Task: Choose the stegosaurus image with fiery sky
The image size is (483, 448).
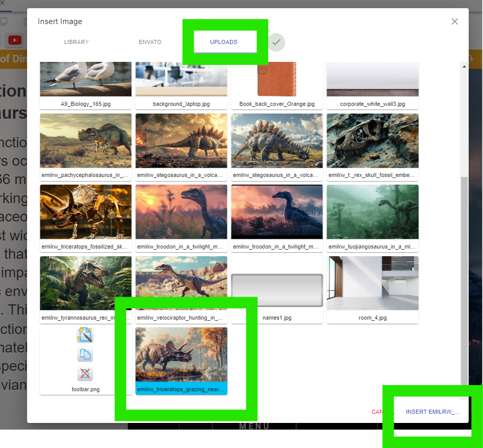Action: click(x=181, y=147)
